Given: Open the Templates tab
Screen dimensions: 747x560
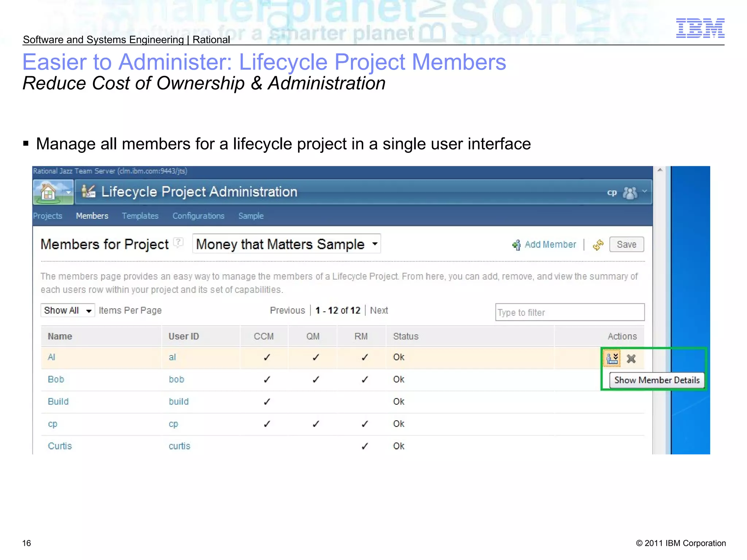Looking at the screenshot, I should click(140, 216).
